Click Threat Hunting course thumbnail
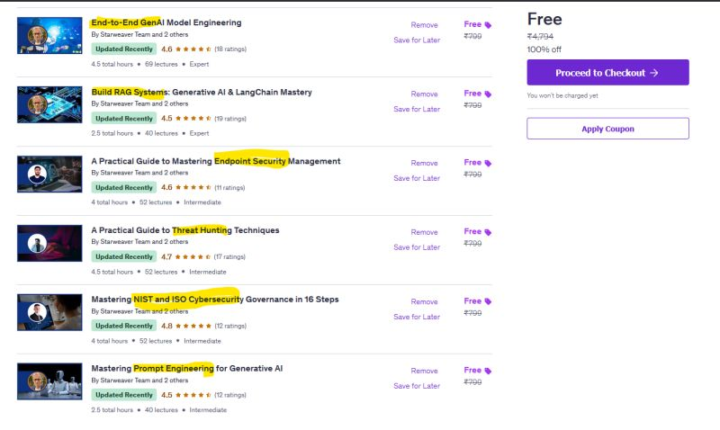Image resolution: width=720 pixels, height=430 pixels. point(50,243)
